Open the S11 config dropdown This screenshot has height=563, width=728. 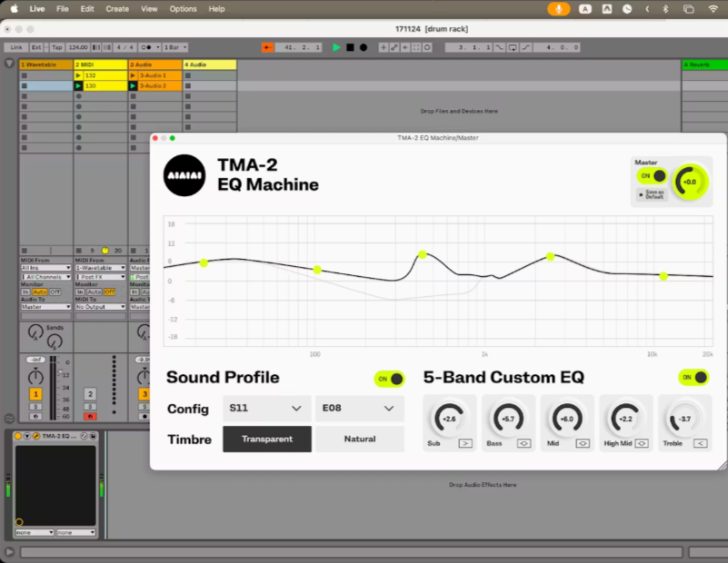(x=266, y=409)
